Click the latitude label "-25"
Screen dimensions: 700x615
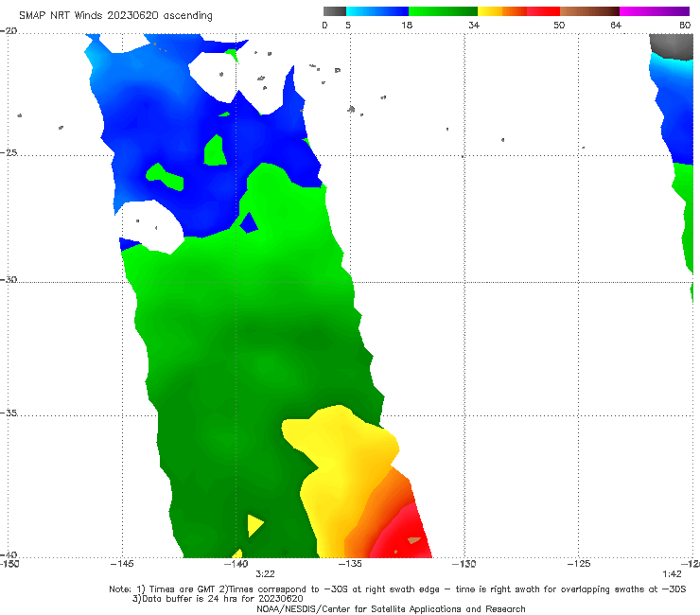point(9,152)
